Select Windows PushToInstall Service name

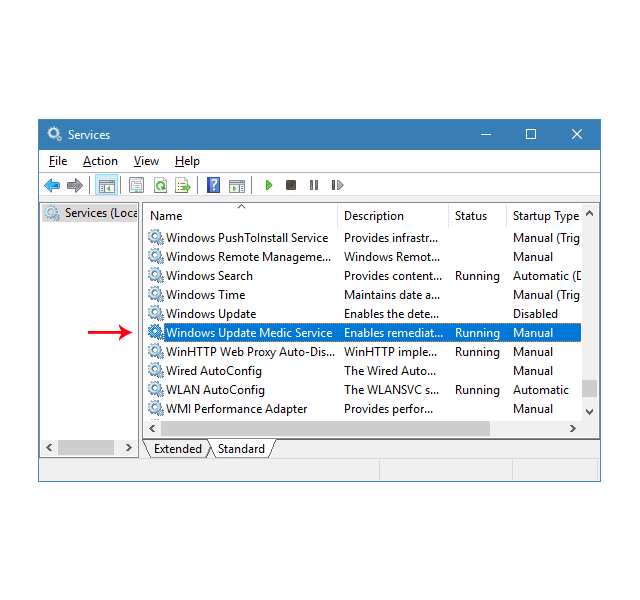click(247, 238)
